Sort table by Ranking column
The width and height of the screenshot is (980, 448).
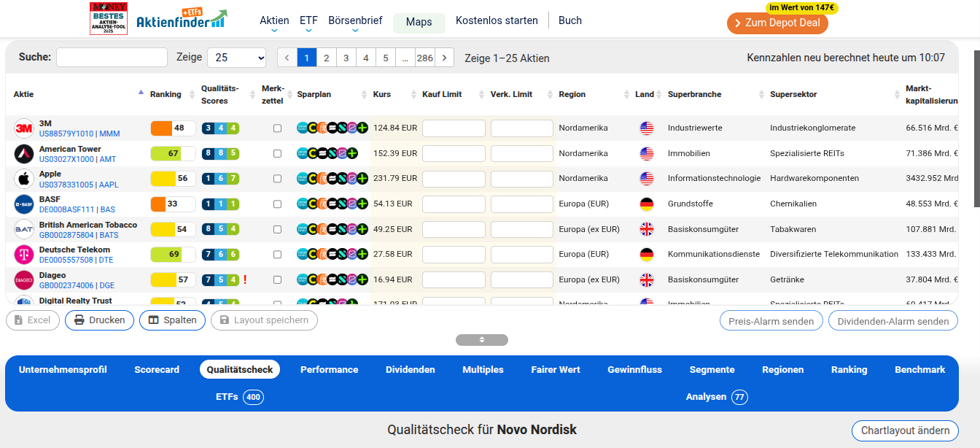pyautogui.click(x=171, y=94)
